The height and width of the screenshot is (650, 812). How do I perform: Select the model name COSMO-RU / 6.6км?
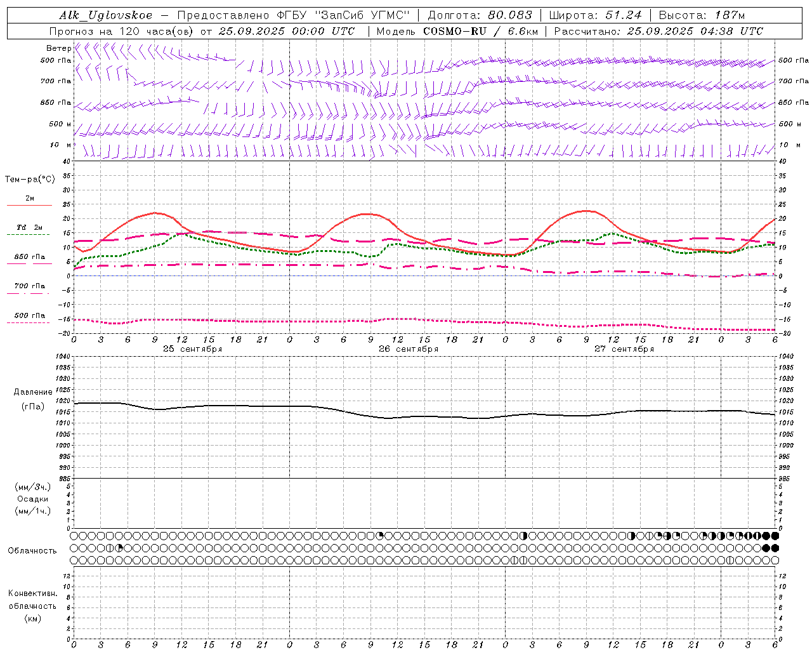[x=480, y=31]
